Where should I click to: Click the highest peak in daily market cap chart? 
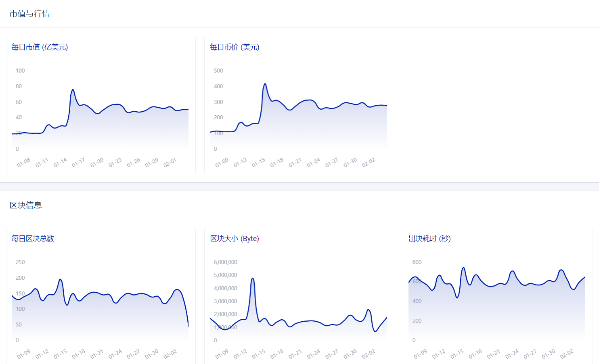point(73,89)
